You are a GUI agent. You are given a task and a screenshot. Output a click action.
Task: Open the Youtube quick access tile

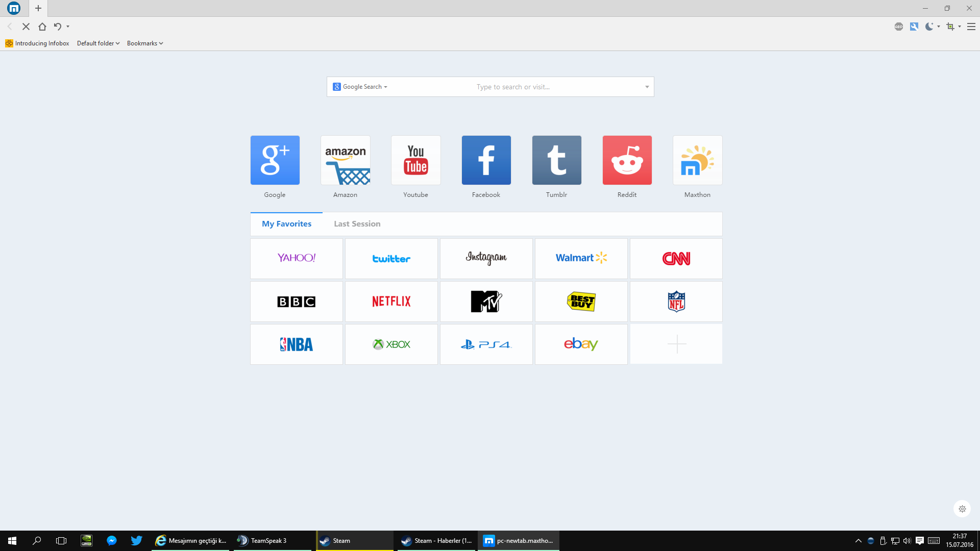tap(415, 160)
